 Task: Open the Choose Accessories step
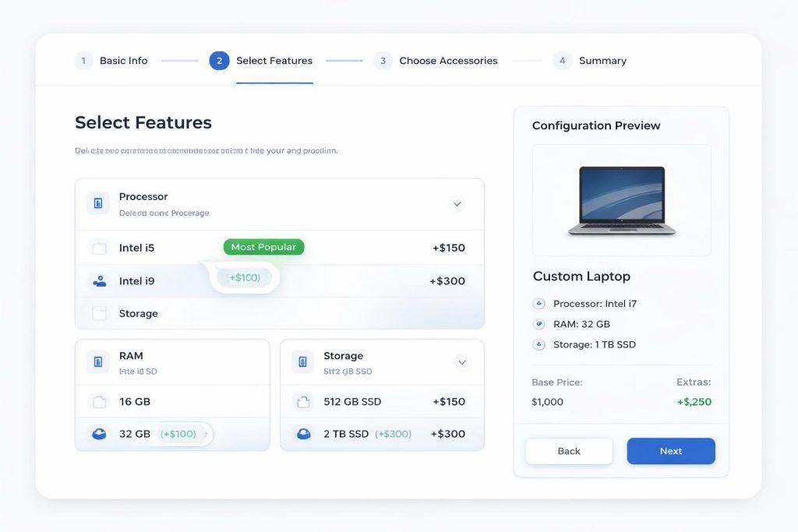436,61
